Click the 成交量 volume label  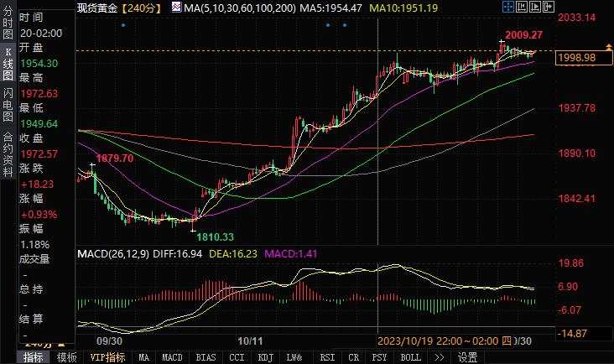tap(34, 259)
